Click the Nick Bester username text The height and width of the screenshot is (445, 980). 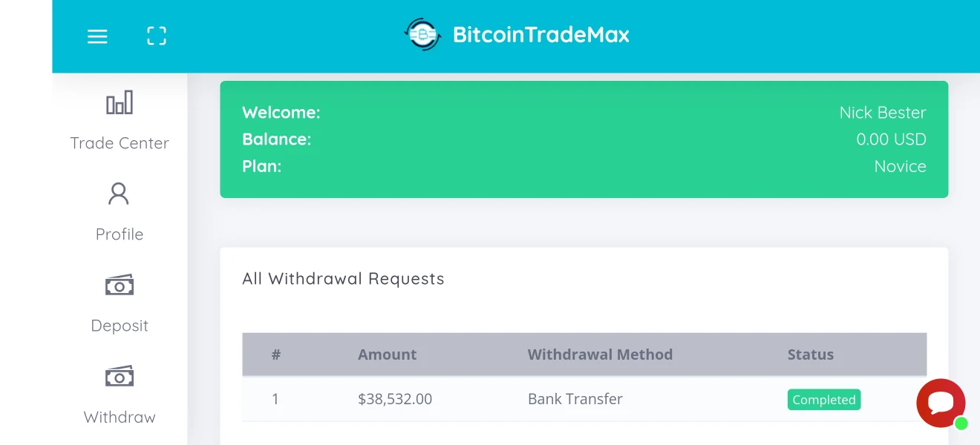coord(882,113)
